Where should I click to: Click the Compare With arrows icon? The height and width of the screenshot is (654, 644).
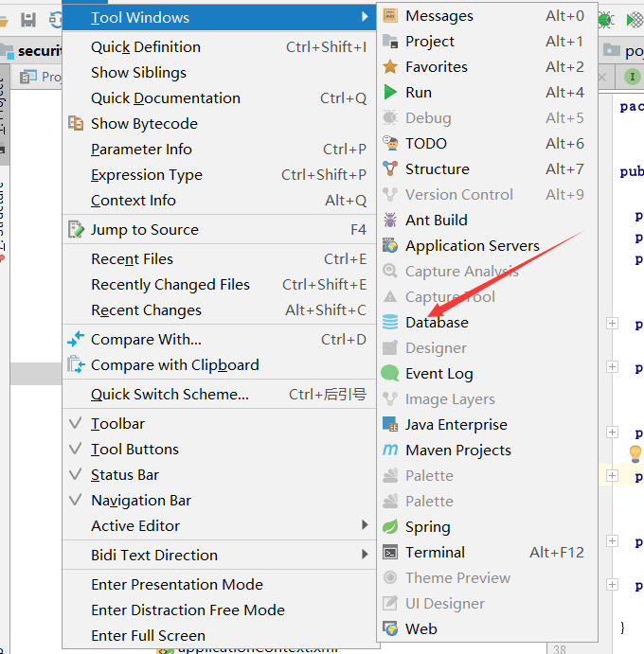(76, 339)
